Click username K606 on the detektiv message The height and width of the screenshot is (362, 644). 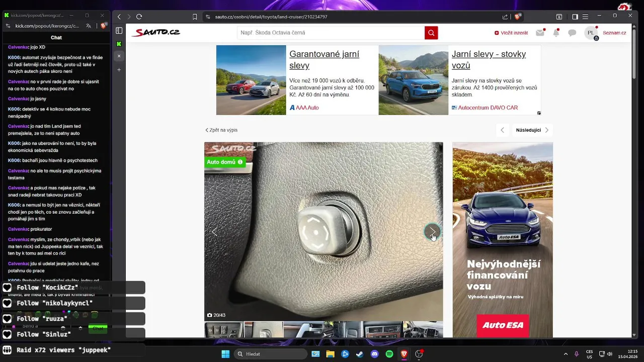coord(14,109)
